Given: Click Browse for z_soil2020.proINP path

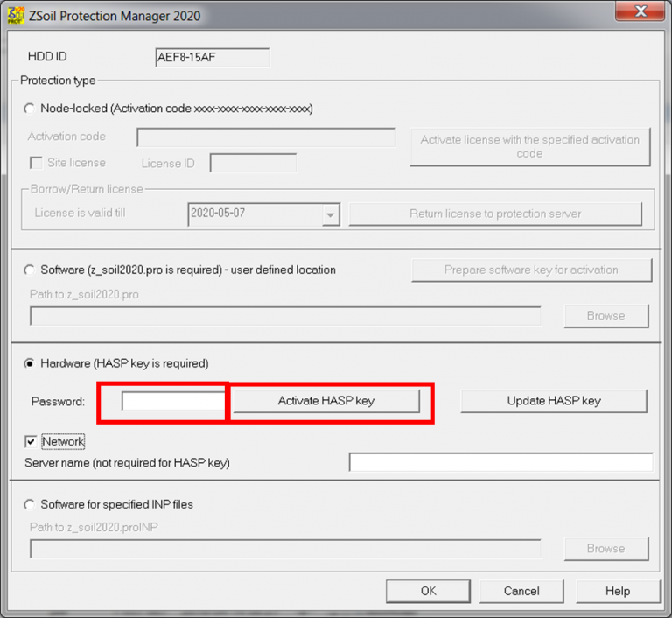Looking at the screenshot, I should click(606, 549).
